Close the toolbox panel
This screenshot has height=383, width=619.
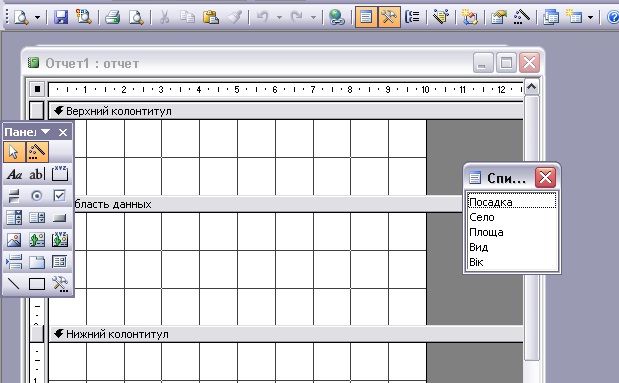(x=63, y=132)
